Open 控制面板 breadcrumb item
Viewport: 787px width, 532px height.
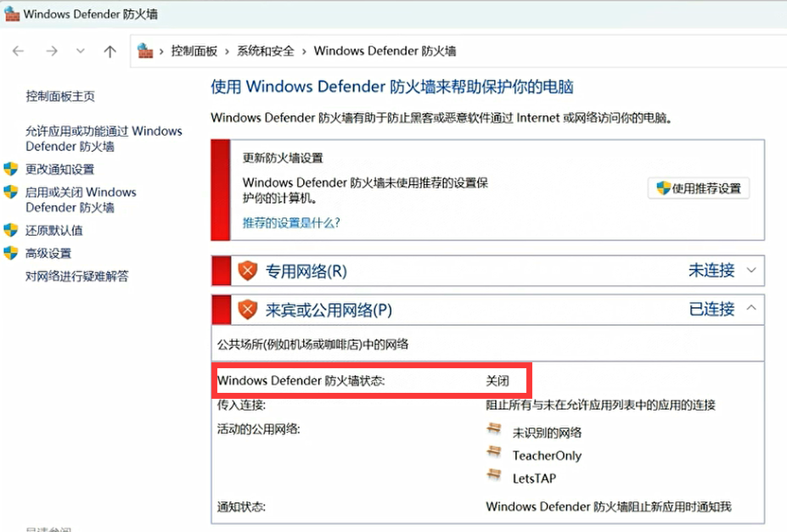pos(194,51)
